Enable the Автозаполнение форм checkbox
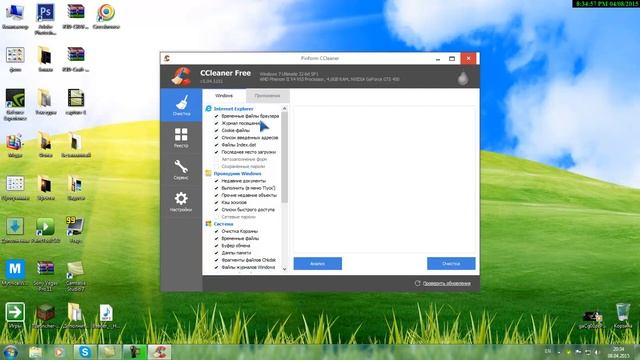Viewport: 640px width, 360px height. (x=216, y=159)
